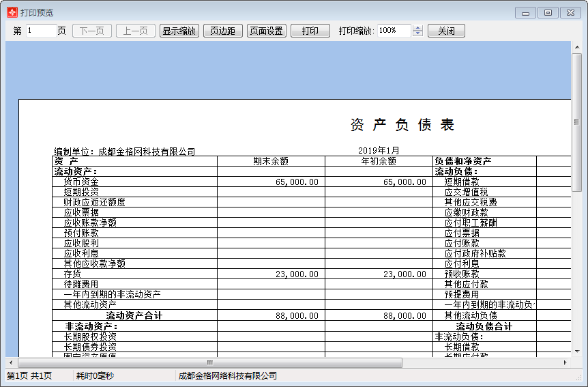This screenshot has height=387, width=588.
Task: Open the 页边距 margins setting
Action: pos(222,31)
